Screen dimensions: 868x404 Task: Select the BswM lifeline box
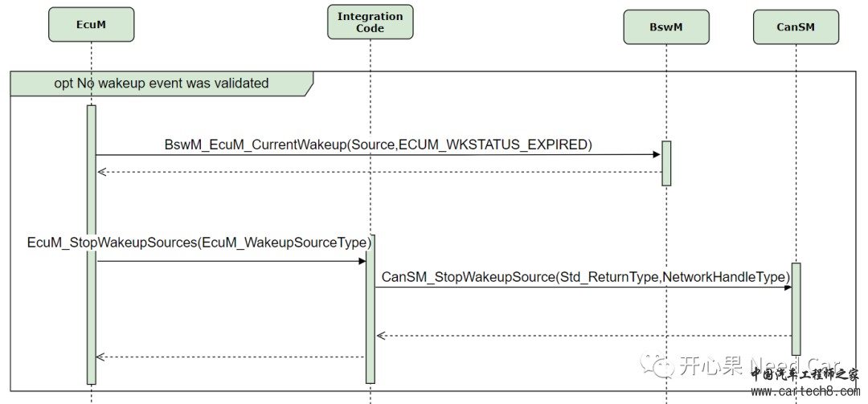(x=666, y=27)
